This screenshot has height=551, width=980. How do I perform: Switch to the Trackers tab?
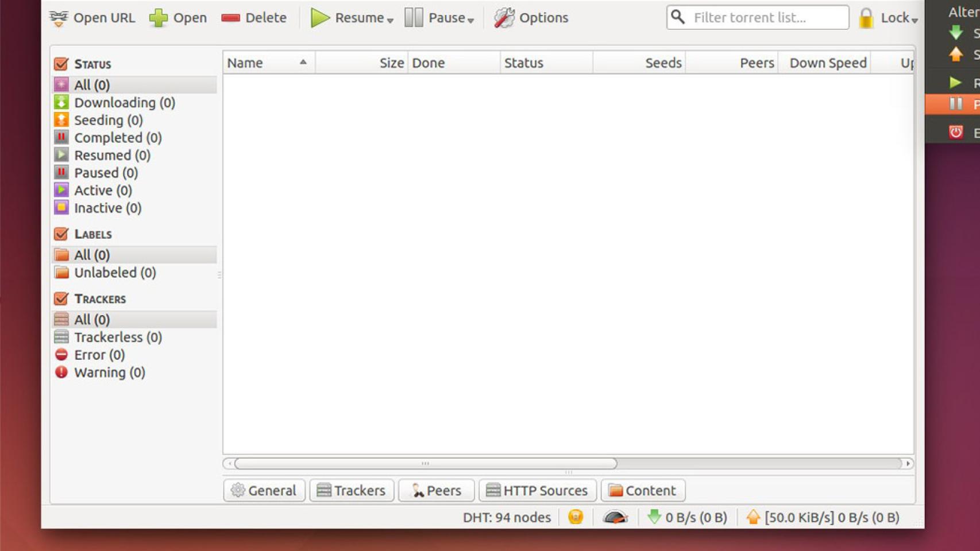pyautogui.click(x=352, y=491)
